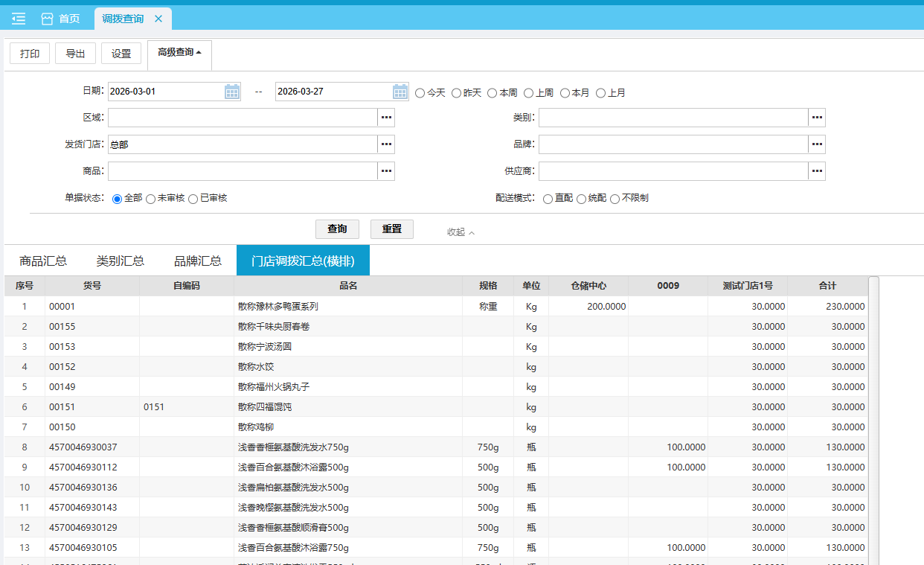Image resolution: width=924 pixels, height=565 pixels.
Task: Click the sidebar collapse menu icon
Action: (x=19, y=19)
